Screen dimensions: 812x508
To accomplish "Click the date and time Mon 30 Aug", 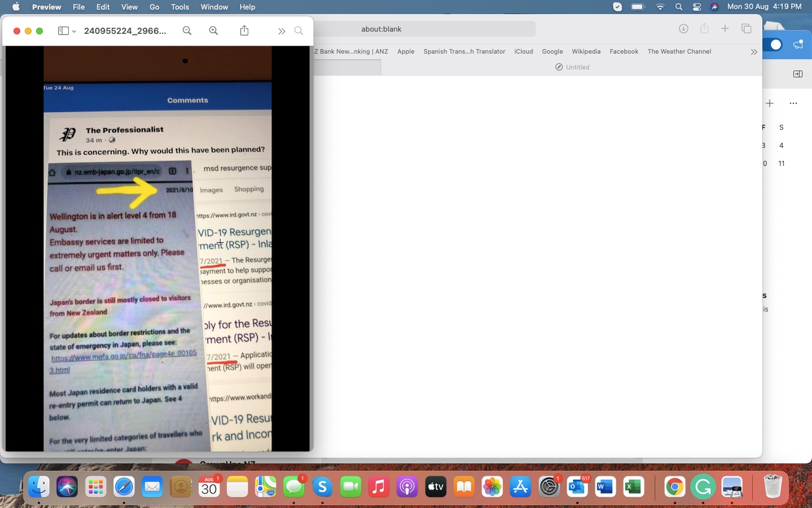I will pyautogui.click(x=765, y=7).
